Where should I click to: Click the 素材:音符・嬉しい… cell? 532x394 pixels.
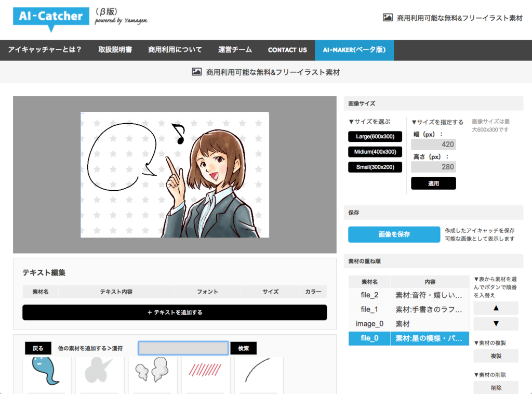[430, 295]
